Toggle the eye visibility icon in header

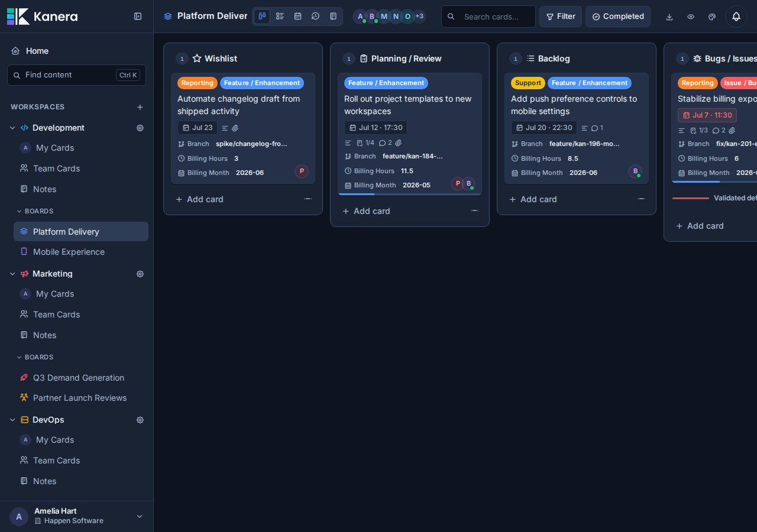[691, 17]
